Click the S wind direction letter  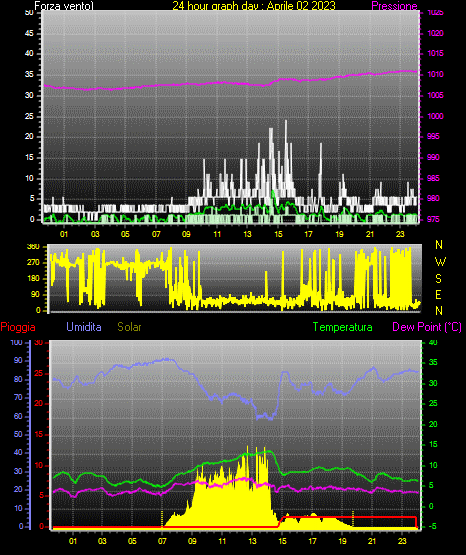438,279
